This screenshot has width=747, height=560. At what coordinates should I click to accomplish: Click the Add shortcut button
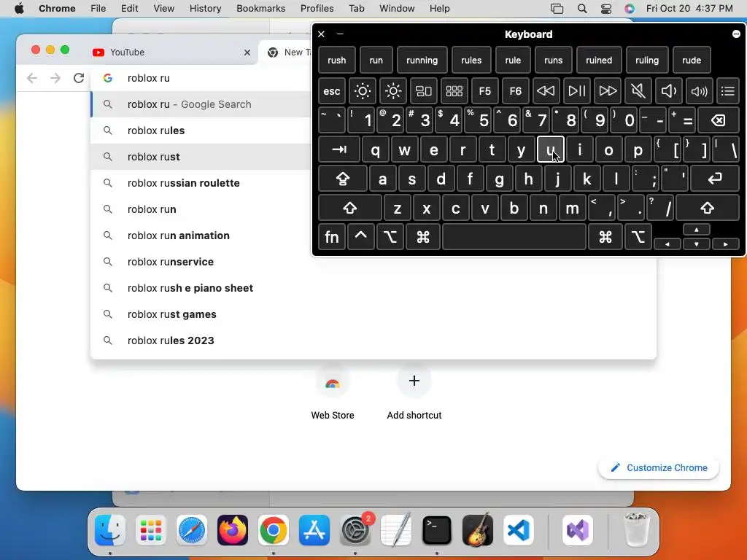(x=414, y=393)
